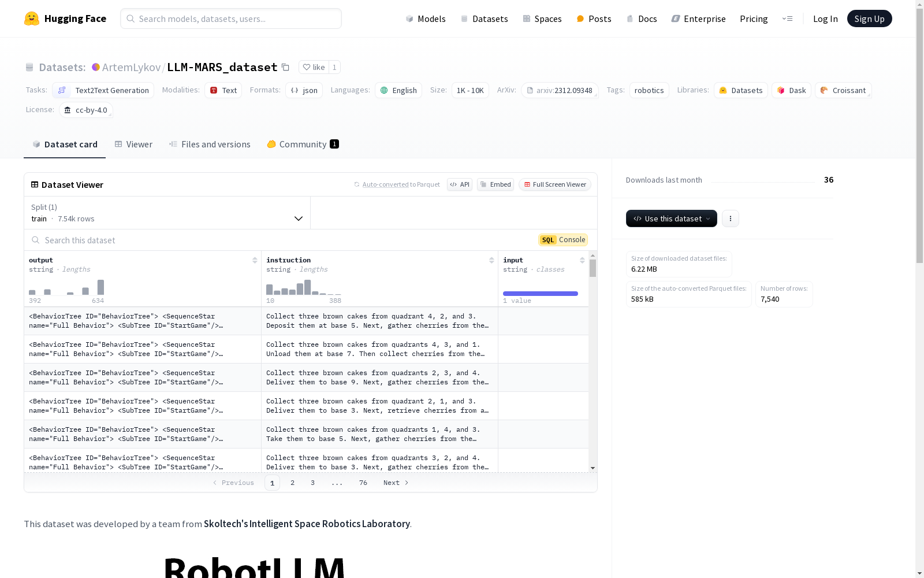Open Enterprise in the top navigation
This screenshot has width=924, height=578.
point(698,18)
